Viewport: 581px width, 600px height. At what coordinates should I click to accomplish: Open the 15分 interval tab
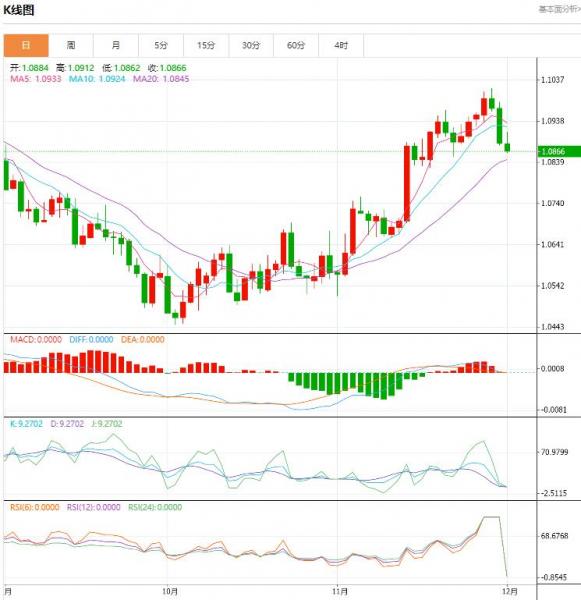pyautogui.click(x=206, y=46)
